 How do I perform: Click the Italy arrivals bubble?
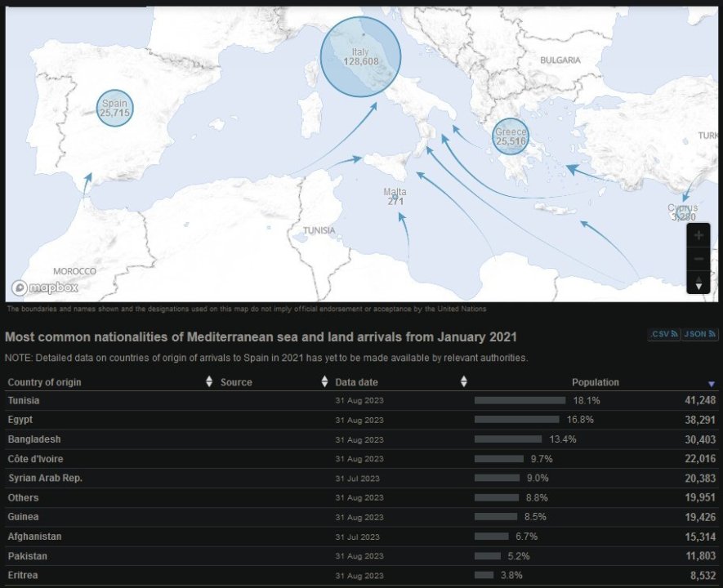pyautogui.click(x=360, y=56)
